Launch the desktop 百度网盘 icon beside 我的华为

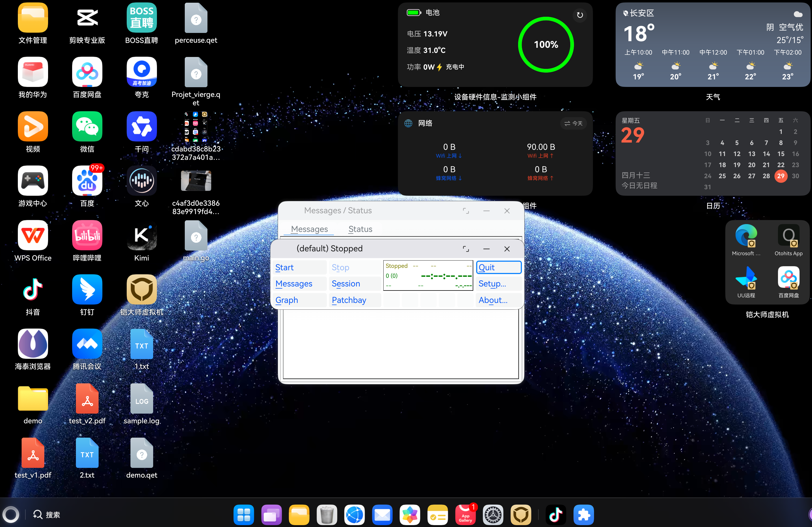coord(87,72)
